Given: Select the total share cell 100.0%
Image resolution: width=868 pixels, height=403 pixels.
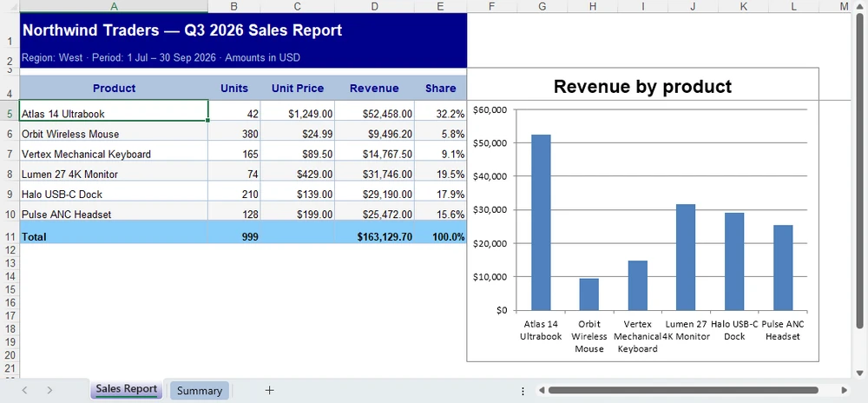Looking at the screenshot, I should pos(441,232).
